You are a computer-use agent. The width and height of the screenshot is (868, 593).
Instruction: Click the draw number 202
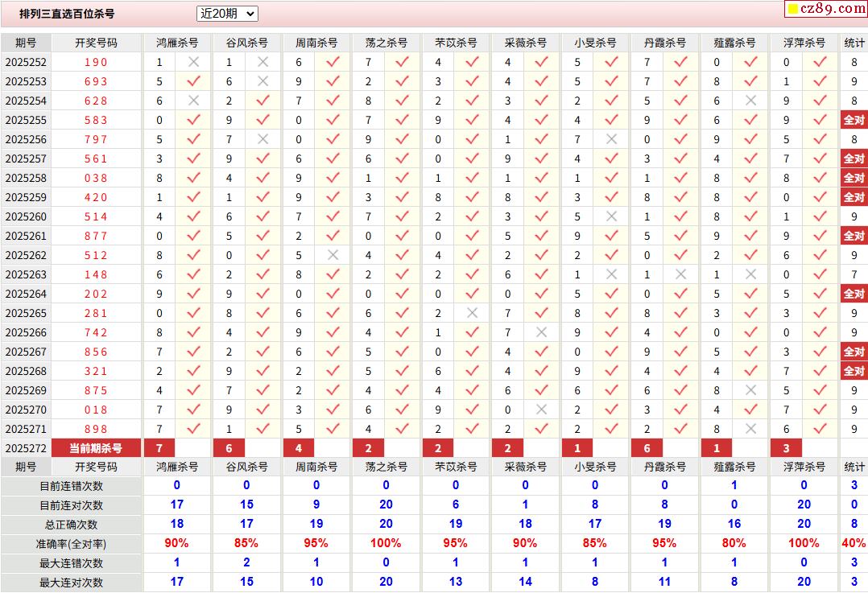pos(96,294)
